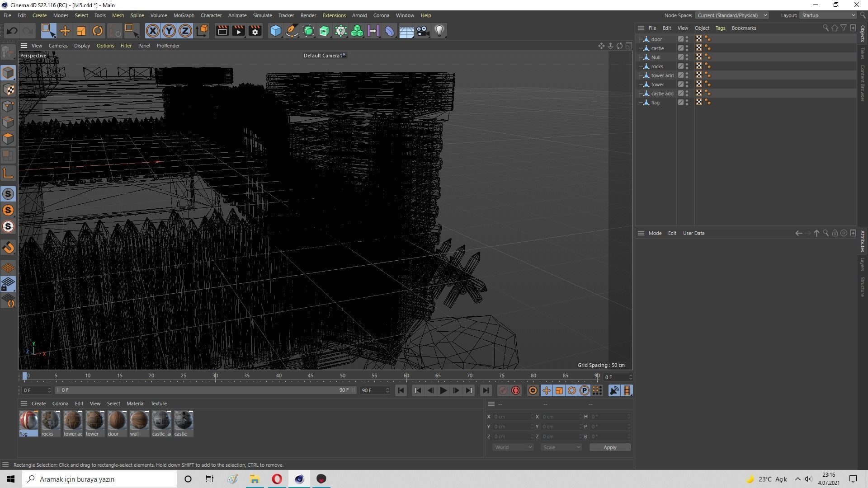This screenshot has width=868, height=488.
Task: Open the Extensions menu
Action: pos(334,15)
